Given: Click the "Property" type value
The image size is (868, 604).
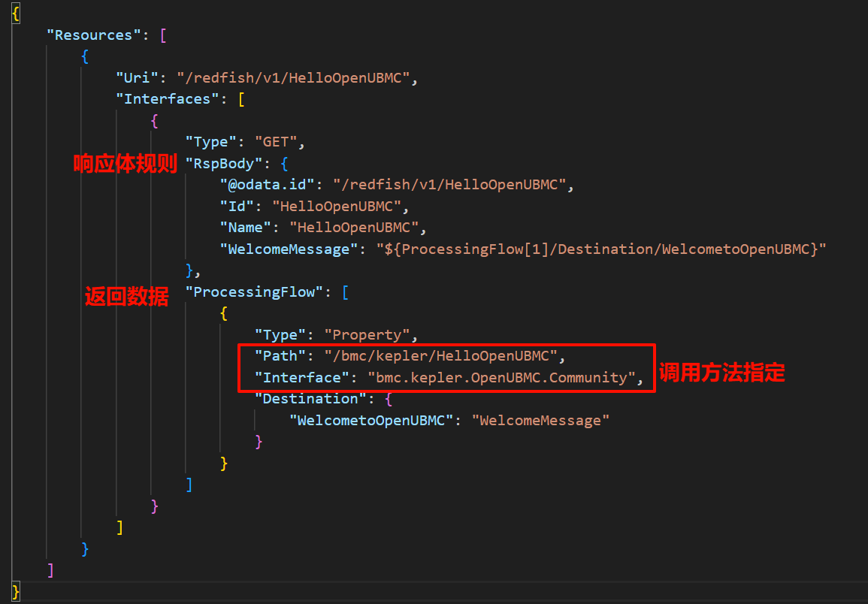Looking at the screenshot, I should pyautogui.click(x=370, y=335).
